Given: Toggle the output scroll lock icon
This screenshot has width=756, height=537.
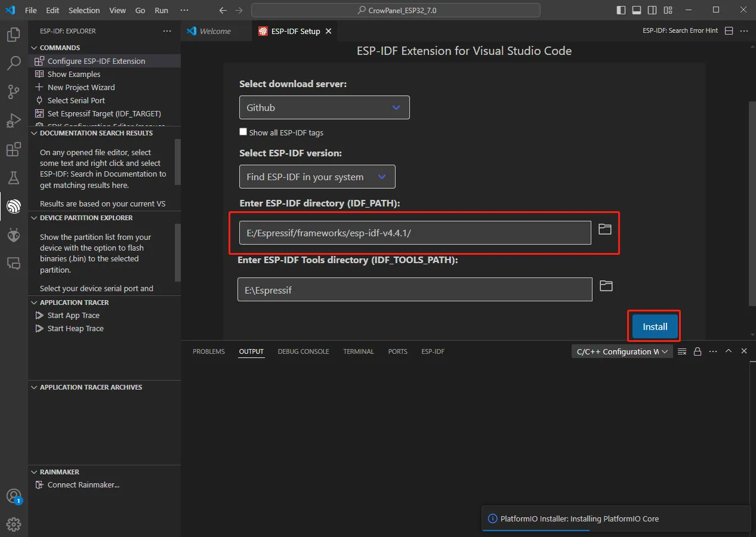Looking at the screenshot, I should coord(698,351).
